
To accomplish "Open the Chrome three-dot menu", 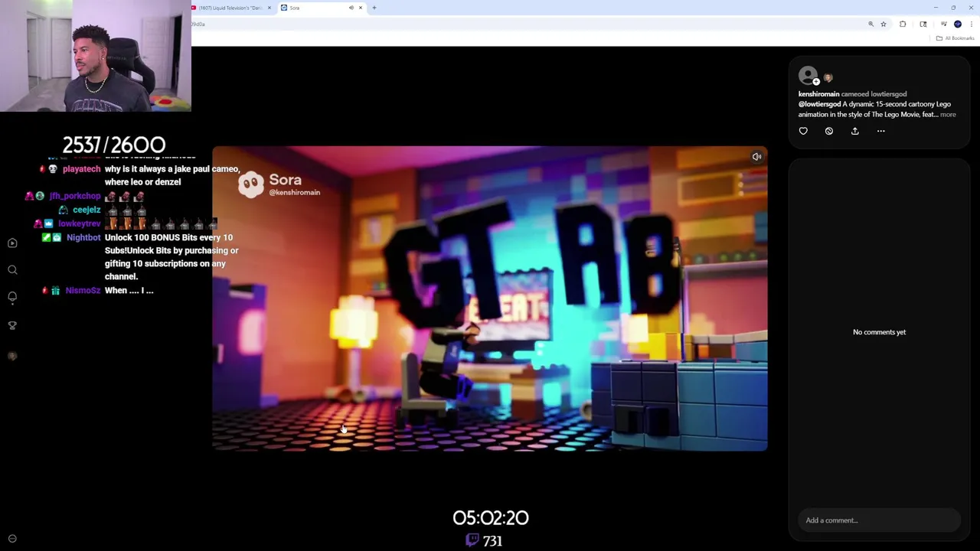I will 972,24.
